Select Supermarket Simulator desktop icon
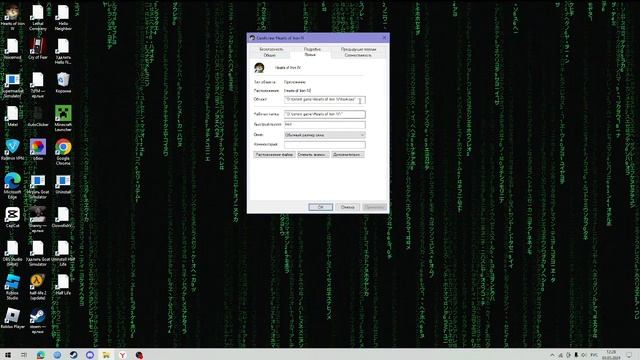 pyautogui.click(x=12, y=85)
